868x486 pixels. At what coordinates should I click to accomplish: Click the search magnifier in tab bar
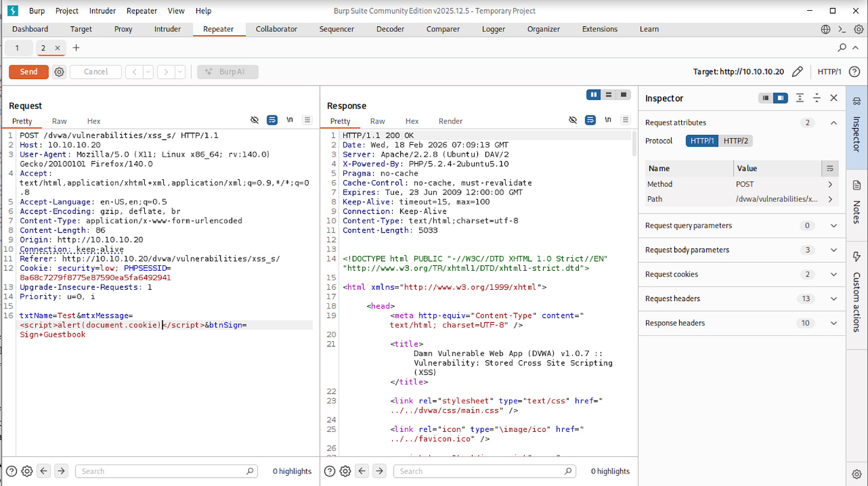pos(842,48)
